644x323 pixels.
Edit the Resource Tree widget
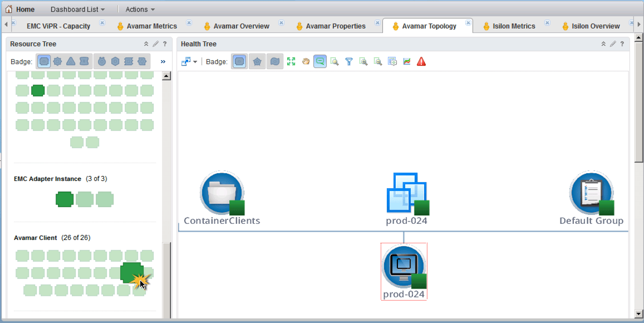point(155,43)
